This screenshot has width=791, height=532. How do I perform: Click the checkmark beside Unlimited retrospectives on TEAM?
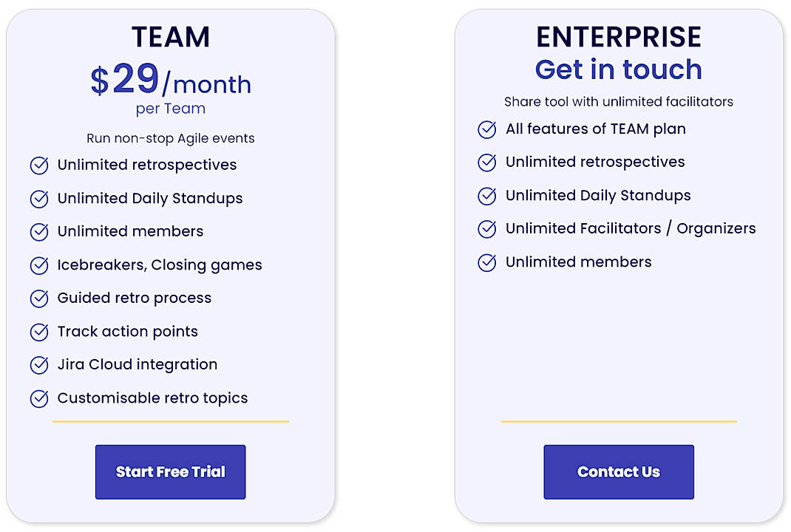pos(39,166)
